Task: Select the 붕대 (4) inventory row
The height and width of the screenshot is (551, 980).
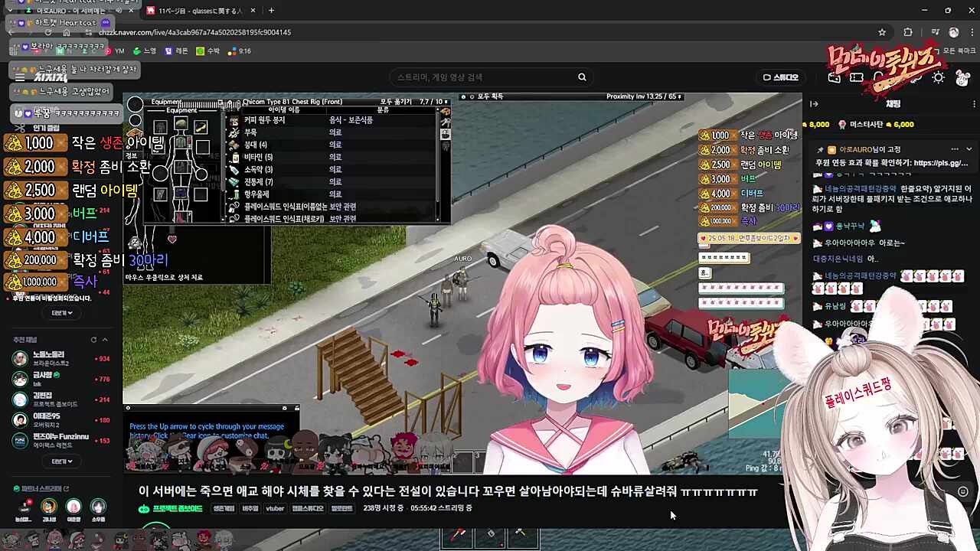Action: click(332, 145)
